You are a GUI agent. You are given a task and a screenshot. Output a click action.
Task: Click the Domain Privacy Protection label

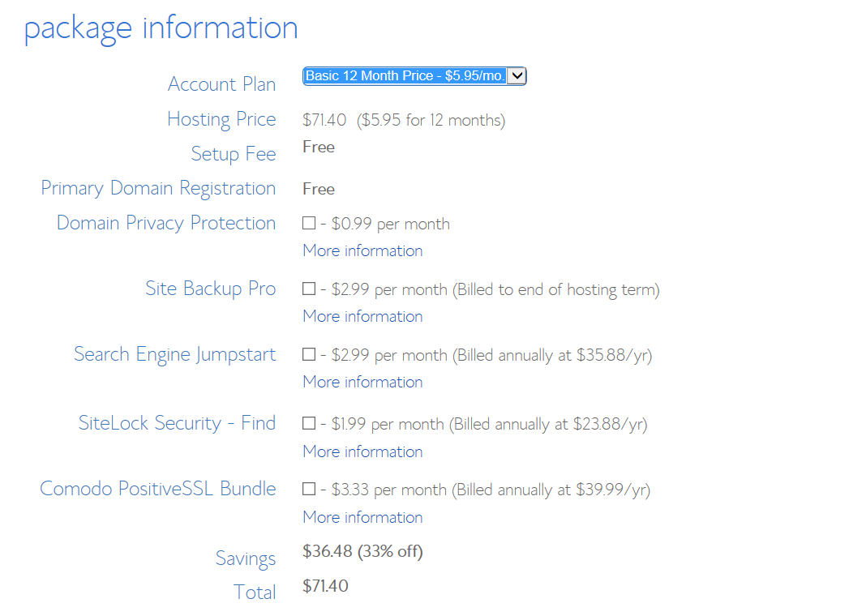(166, 223)
